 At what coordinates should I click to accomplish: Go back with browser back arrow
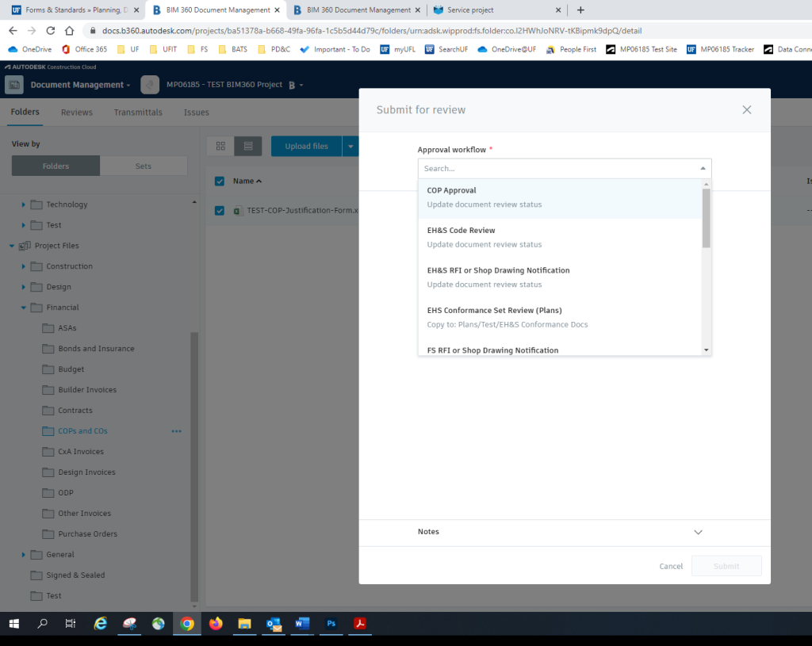coord(13,31)
